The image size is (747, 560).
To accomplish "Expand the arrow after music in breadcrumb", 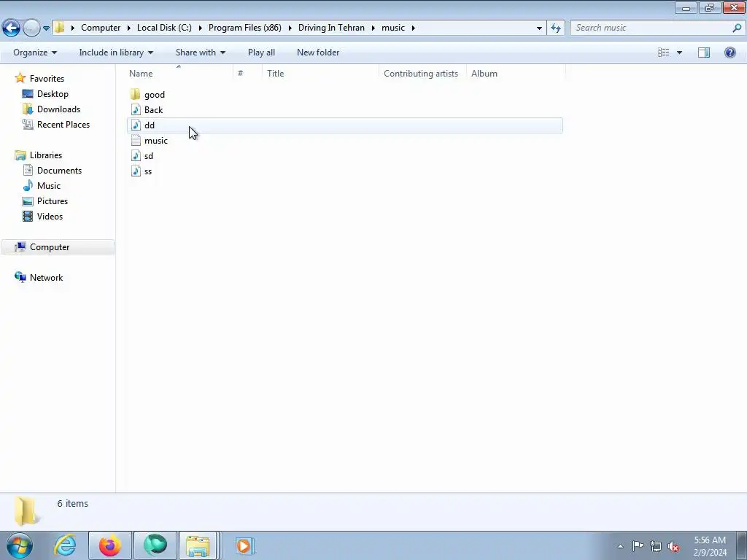I will (413, 28).
